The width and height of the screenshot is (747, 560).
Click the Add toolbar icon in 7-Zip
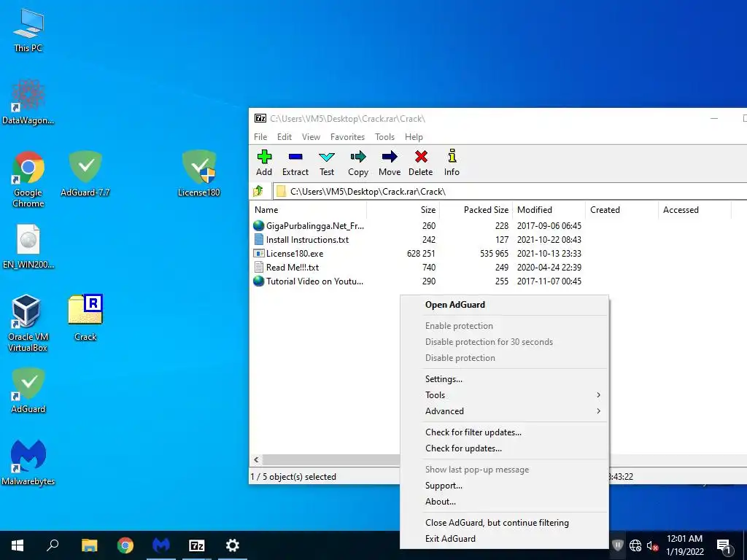coord(264,163)
